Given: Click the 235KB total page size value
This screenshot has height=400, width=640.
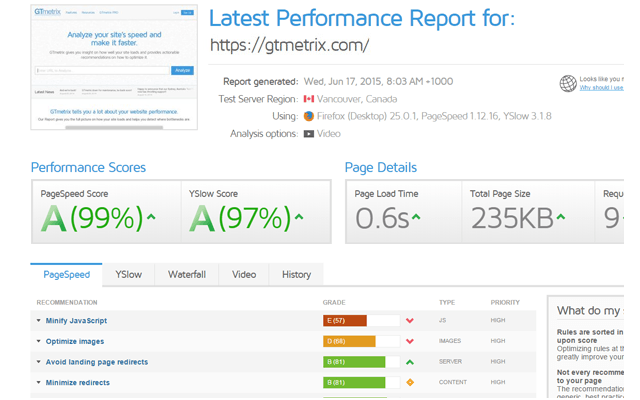Looking at the screenshot, I should [x=512, y=218].
